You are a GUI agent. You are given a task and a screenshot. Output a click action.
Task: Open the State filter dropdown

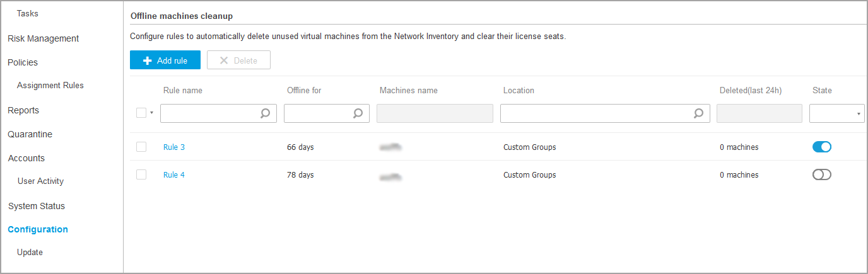[836, 113]
